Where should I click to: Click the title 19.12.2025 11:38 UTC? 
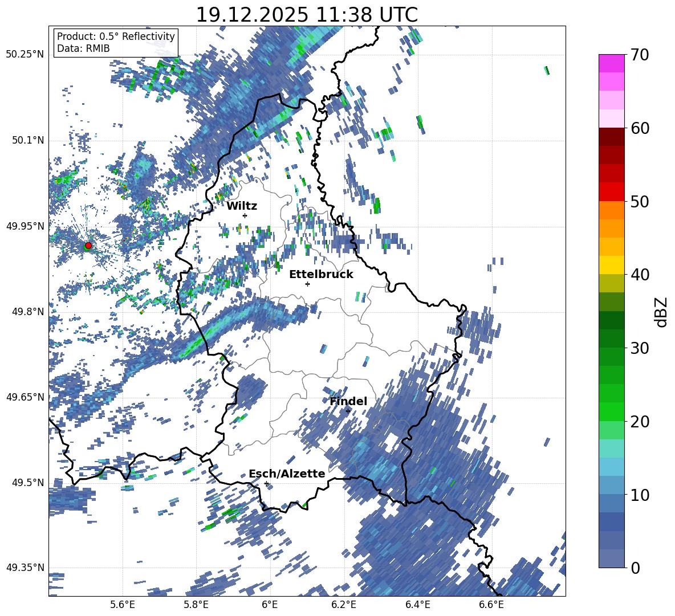coord(307,15)
